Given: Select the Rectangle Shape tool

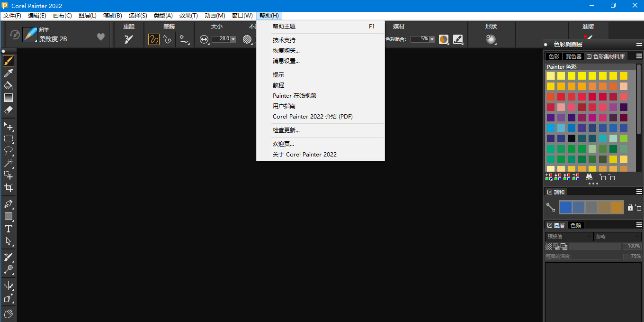Looking at the screenshot, I should point(9,216).
